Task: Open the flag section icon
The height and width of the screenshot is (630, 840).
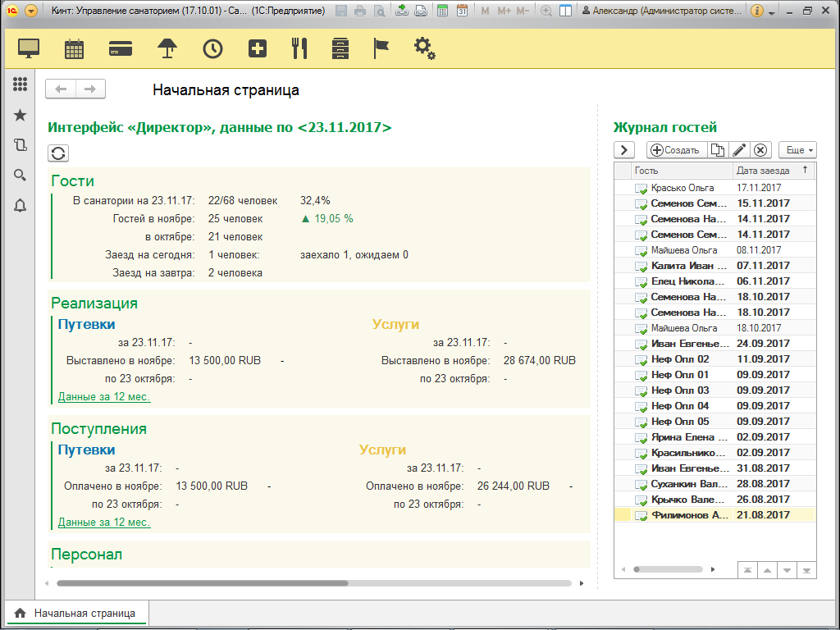Action: click(381, 48)
